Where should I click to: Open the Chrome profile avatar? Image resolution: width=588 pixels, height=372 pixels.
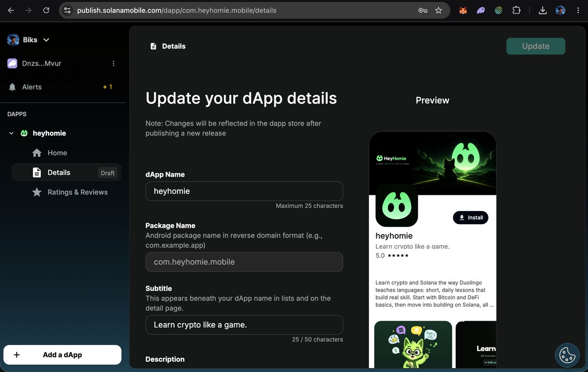561,10
